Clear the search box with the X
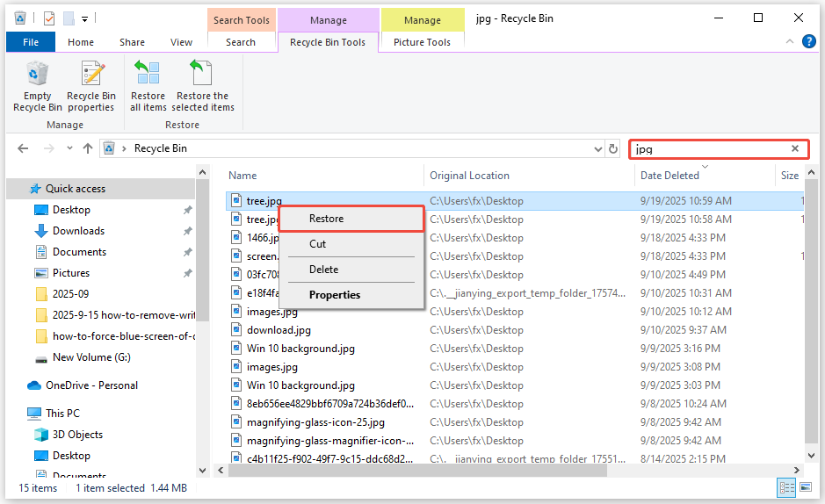This screenshot has width=825, height=504. coord(795,148)
